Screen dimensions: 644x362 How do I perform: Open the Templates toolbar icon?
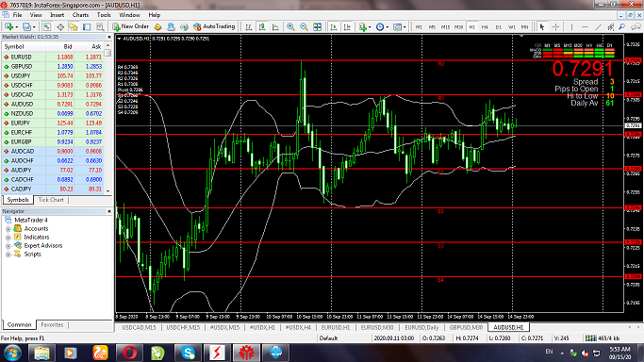point(397,26)
